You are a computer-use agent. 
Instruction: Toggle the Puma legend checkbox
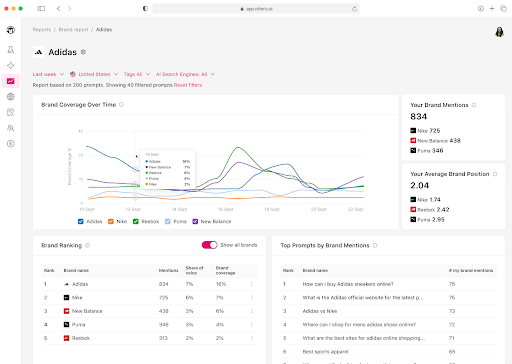[168, 221]
